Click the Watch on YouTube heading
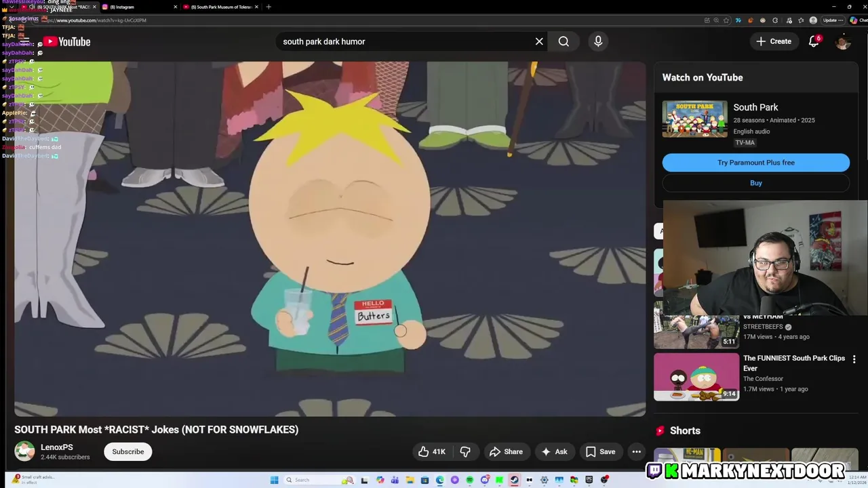The height and width of the screenshot is (488, 868). (x=703, y=77)
